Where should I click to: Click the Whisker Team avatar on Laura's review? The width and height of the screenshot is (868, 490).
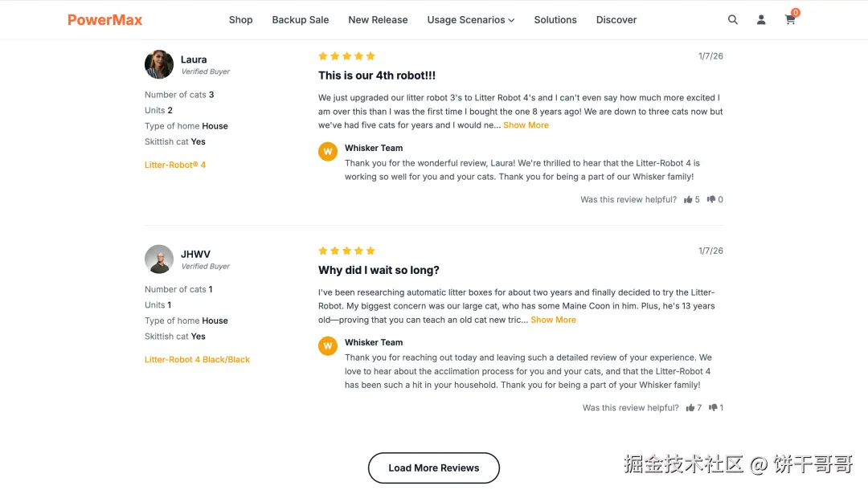tap(328, 152)
